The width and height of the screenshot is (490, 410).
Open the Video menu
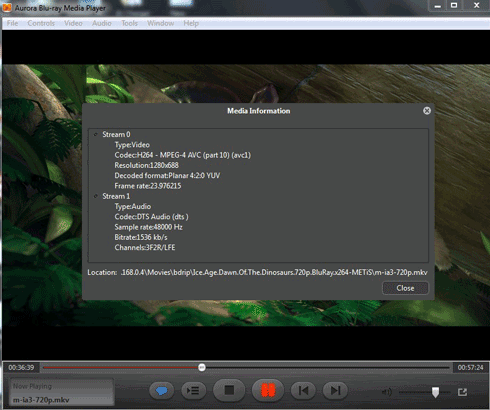point(73,23)
